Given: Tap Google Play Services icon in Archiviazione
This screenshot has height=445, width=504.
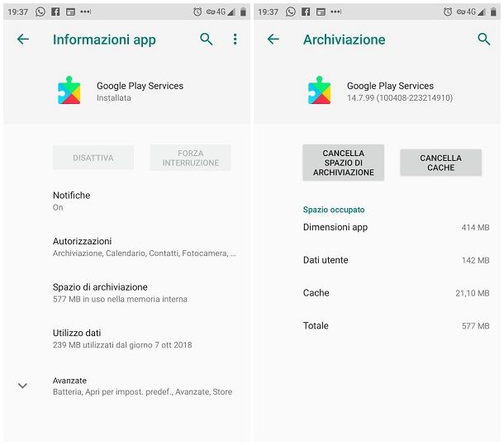Looking at the screenshot, I should 319,90.
